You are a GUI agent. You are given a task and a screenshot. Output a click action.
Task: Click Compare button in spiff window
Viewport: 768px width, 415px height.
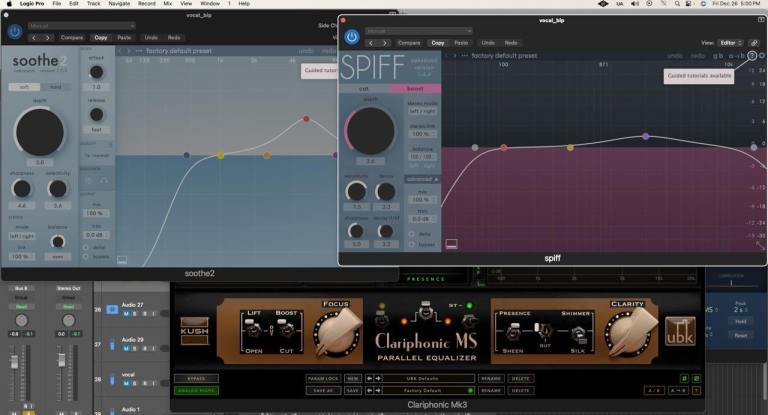click(x=409, y=43)
